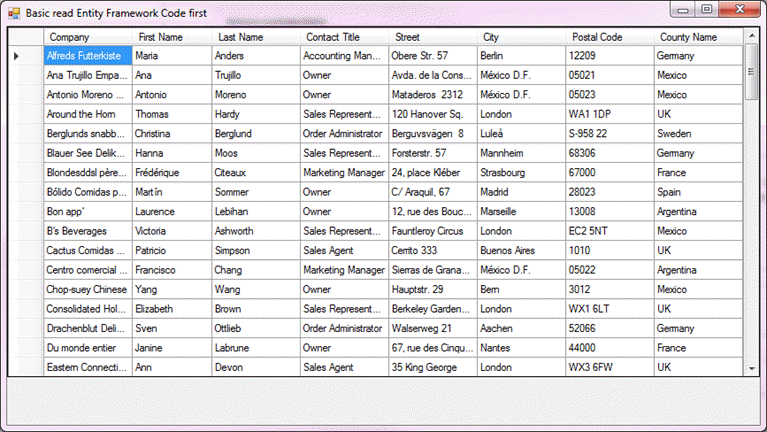767x432 pixels.
Task: Click the scrollbar down arrow
Action: (x=752, y=369)
